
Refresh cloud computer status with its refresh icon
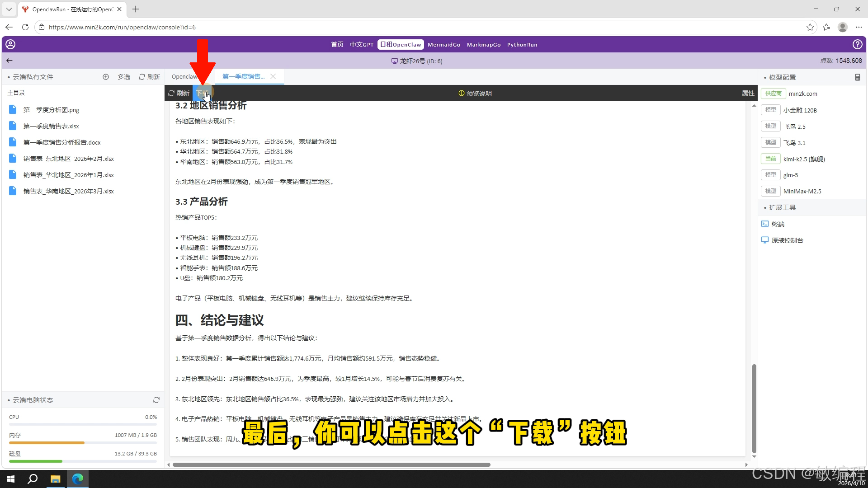click(x=156, y=400)
